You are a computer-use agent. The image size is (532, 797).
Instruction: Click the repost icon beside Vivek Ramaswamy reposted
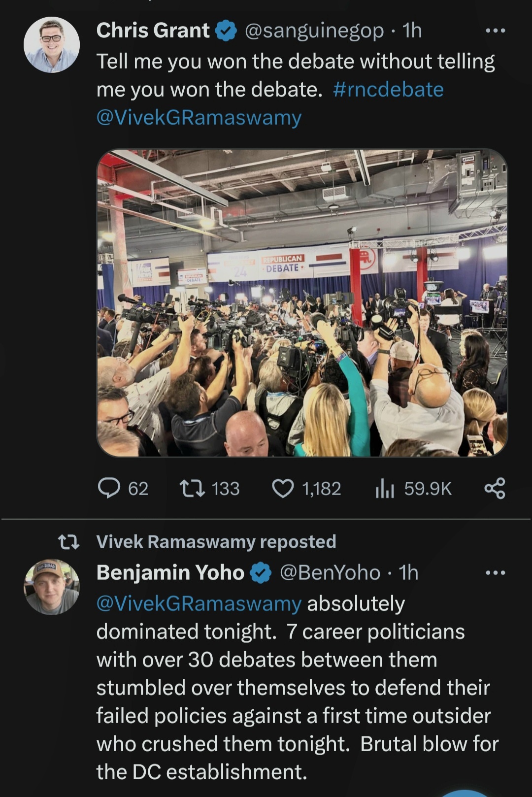[68, 542]
